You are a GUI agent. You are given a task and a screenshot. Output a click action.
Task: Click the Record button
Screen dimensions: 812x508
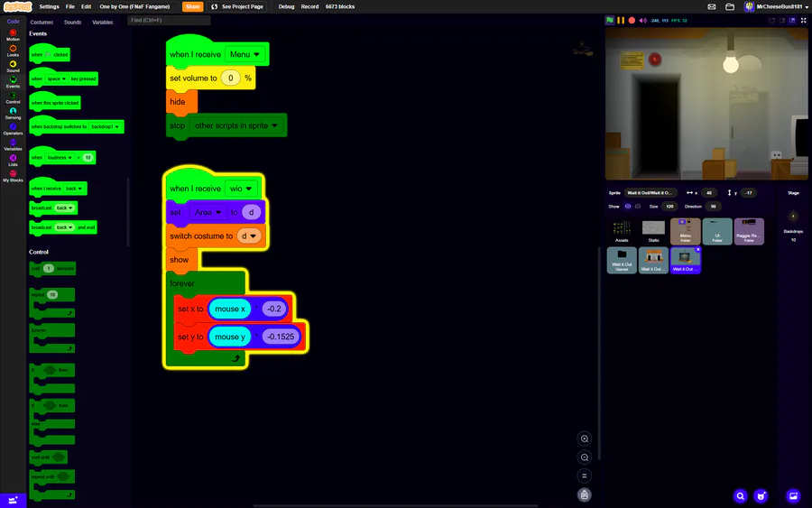pos(309,6)
